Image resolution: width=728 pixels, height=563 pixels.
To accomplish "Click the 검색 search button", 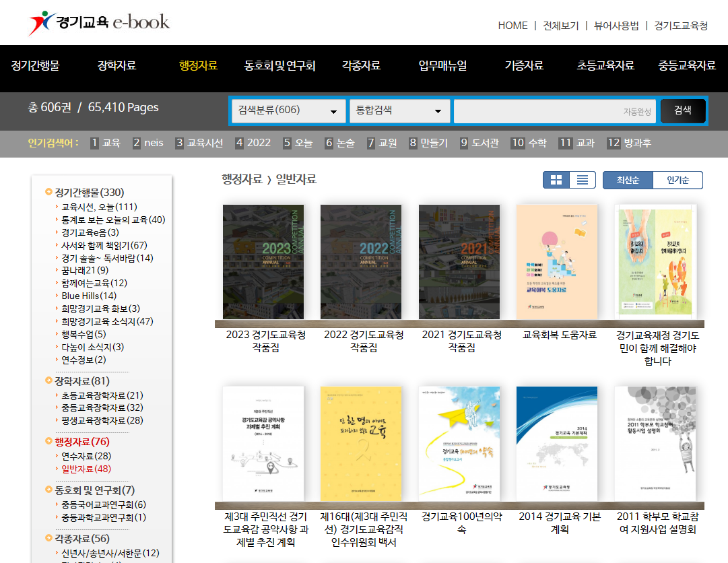I will pyautogui.click(x=683, y=111).
